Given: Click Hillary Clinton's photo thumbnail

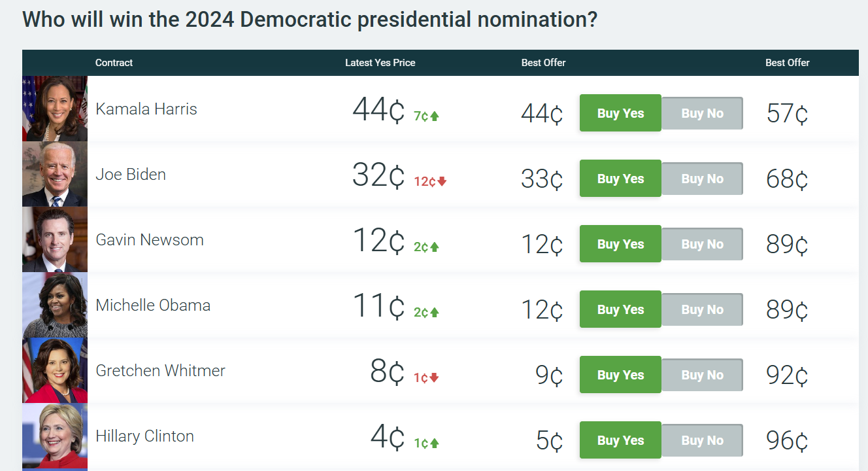Looking at the screenshot, I should (x=55, y=436).
